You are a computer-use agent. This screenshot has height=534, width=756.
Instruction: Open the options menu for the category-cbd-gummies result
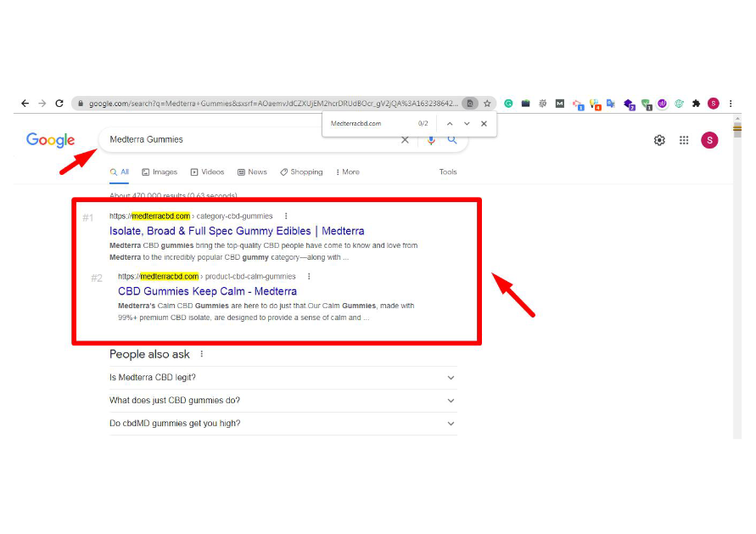point(286,216)
